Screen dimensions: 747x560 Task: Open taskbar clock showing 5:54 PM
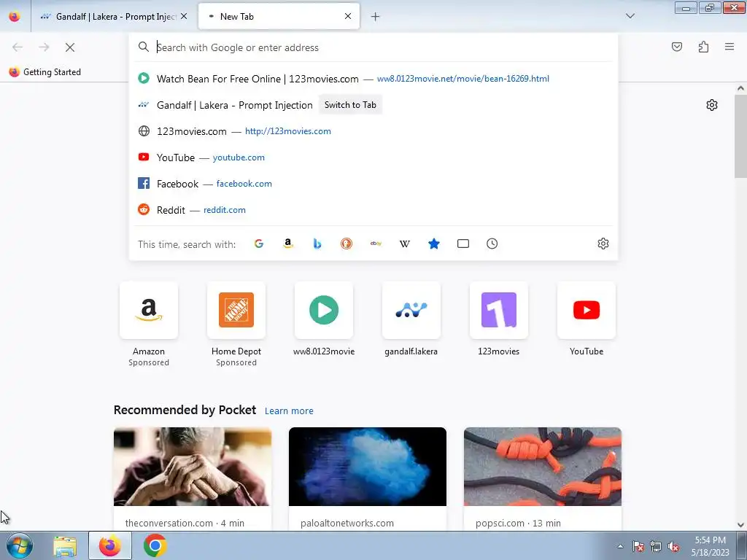click(711, 546)
